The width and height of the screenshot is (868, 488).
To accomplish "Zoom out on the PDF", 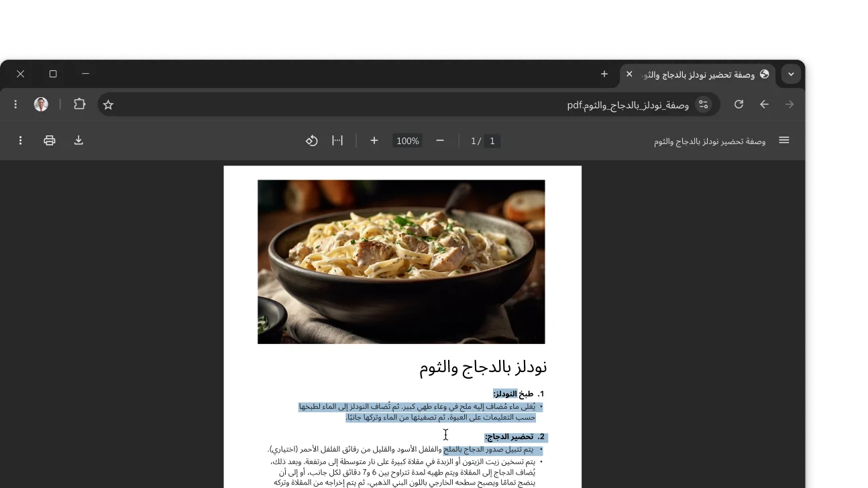I will tap(439, 141).
